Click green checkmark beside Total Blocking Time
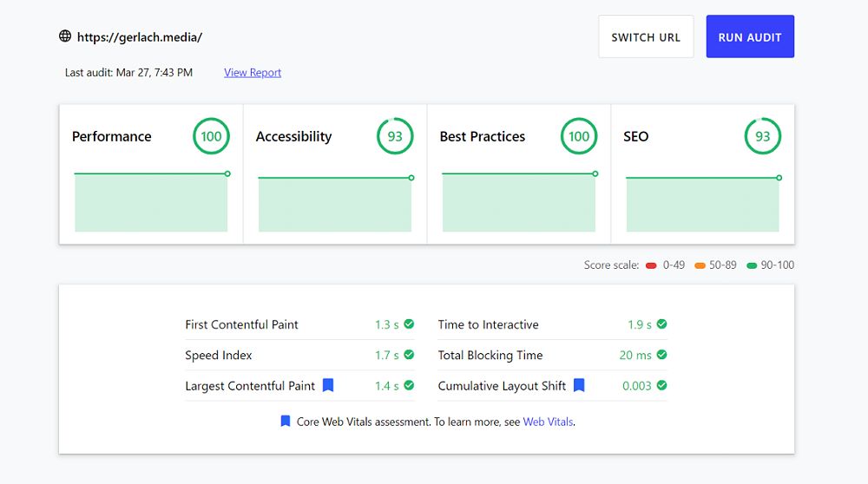This screenshot has width=868, height=484. 661,355
